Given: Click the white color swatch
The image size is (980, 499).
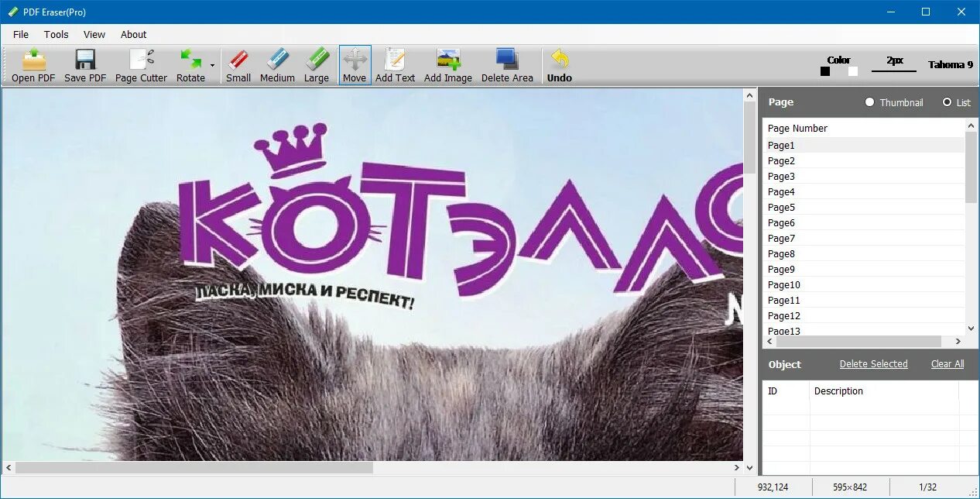Looking at the screenshot, I should [853, 71].
